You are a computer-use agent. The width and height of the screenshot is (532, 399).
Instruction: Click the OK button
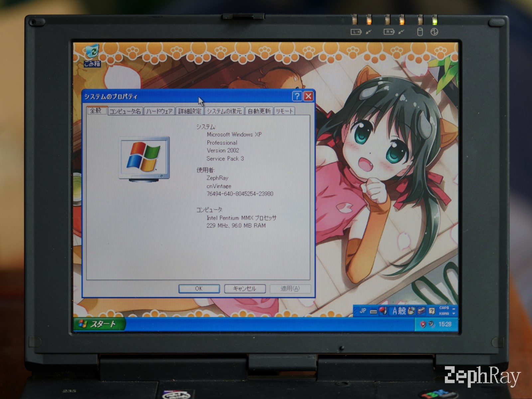[x=199, y=289]
